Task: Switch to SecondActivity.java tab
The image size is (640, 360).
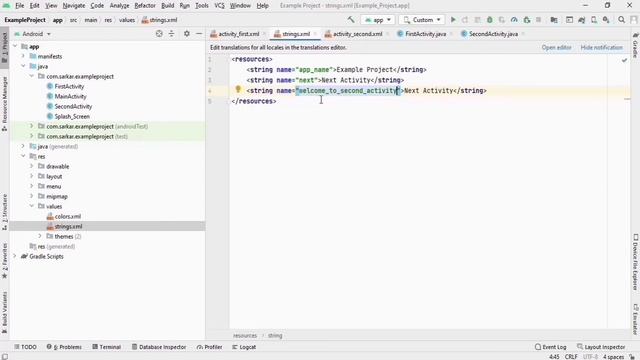Action: point(493,34)
